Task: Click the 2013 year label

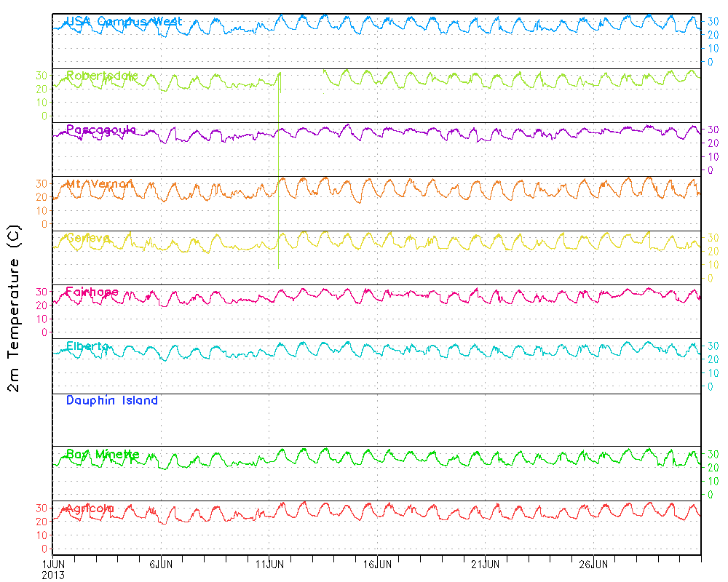Action: click(x=53, y=575)
